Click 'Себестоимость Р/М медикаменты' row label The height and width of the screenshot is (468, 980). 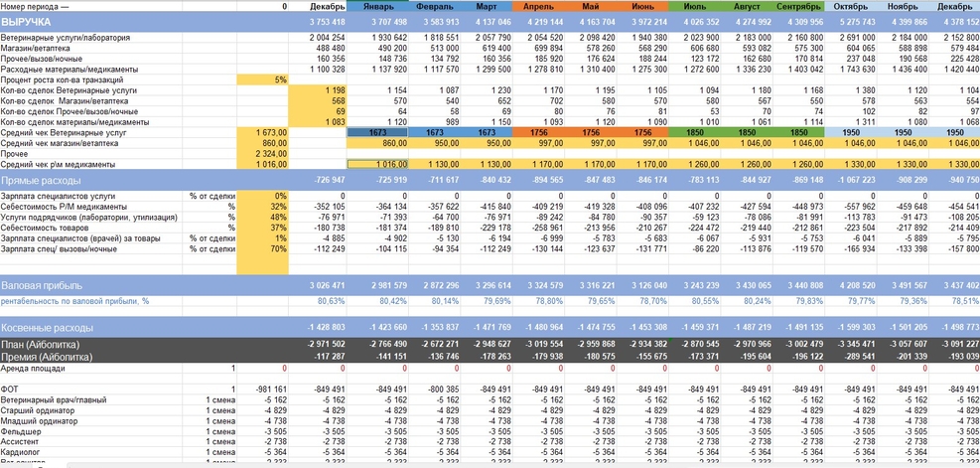(x=65, y=207)
